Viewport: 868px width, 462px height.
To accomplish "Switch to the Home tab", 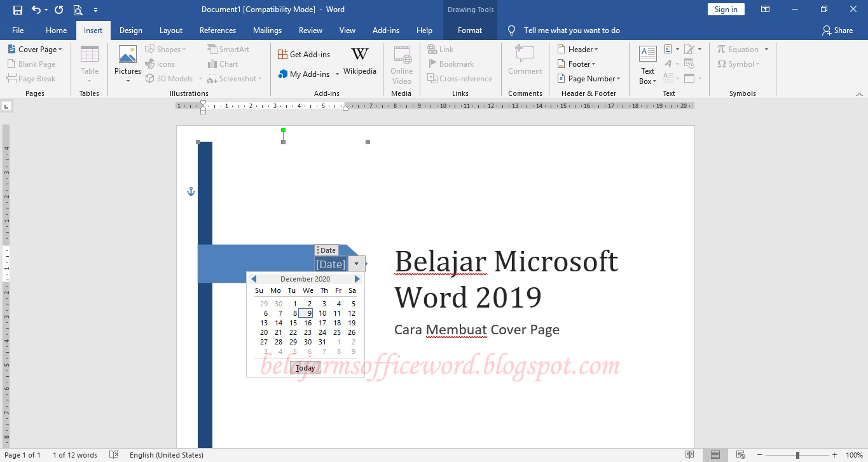I will pos(56,30).
